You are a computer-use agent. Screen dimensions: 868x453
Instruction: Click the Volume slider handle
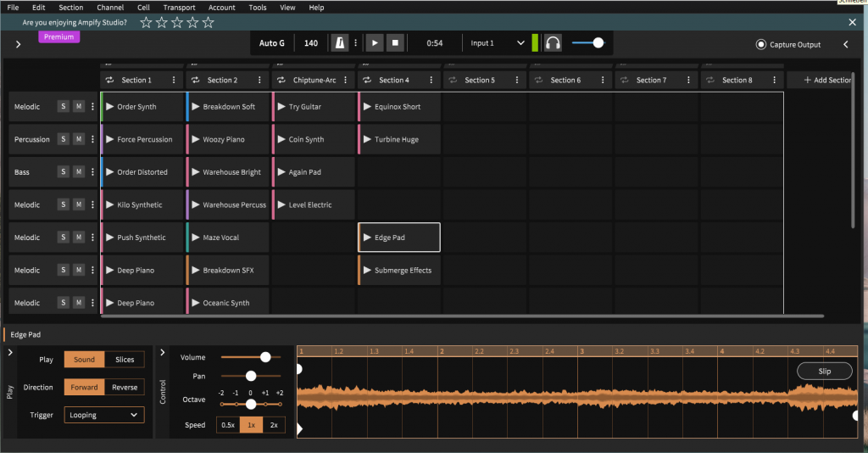pos(265,357)
